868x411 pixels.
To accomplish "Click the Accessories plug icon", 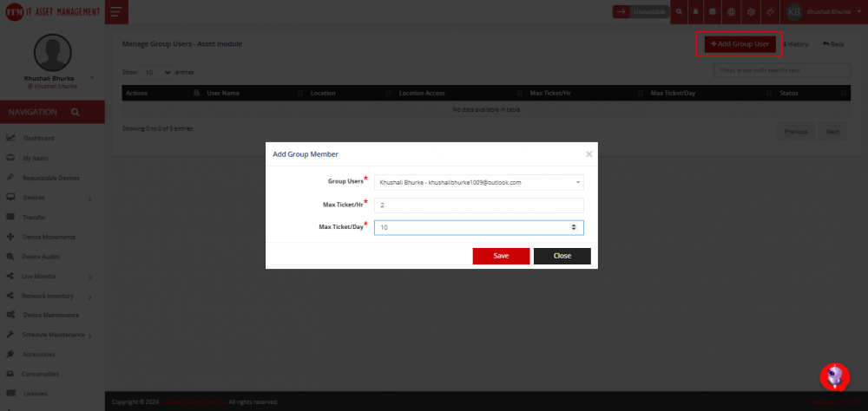I will coord(10,354).
